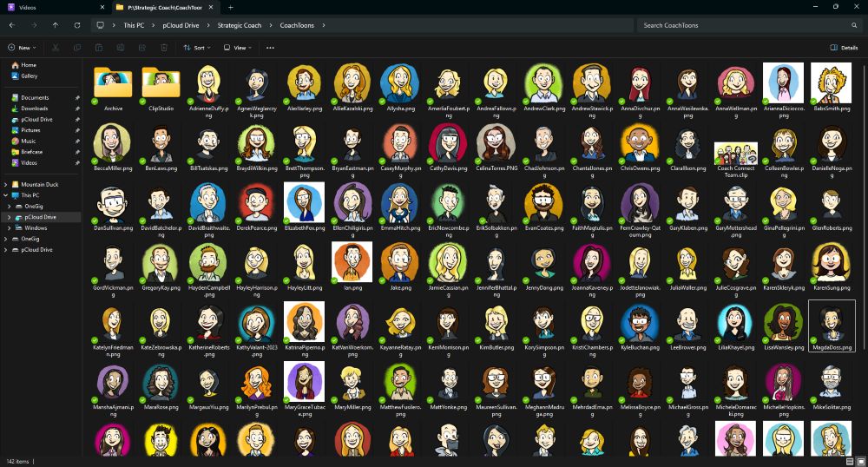The width and height of the screenshot is (868, 467).
Task: Unpin the Documents quick access pin
Action: pyautogui.click(x=77, y=98)
